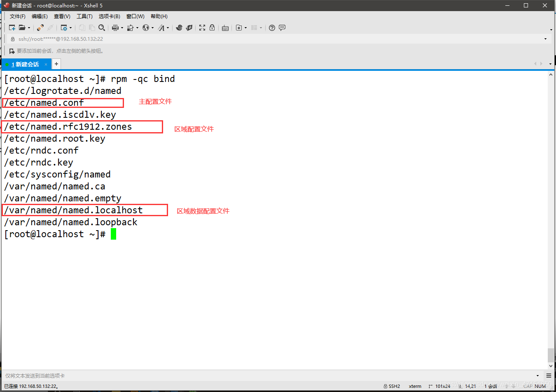Click /etc/rndc.key line in terminal
This screenshot has height=392, width=556.
coord(39,162)
